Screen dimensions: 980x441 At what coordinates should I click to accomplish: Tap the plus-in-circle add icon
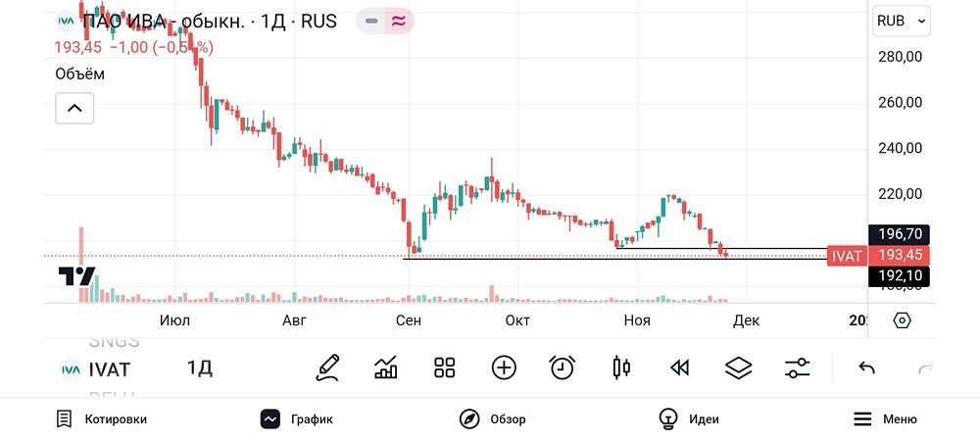504,368
